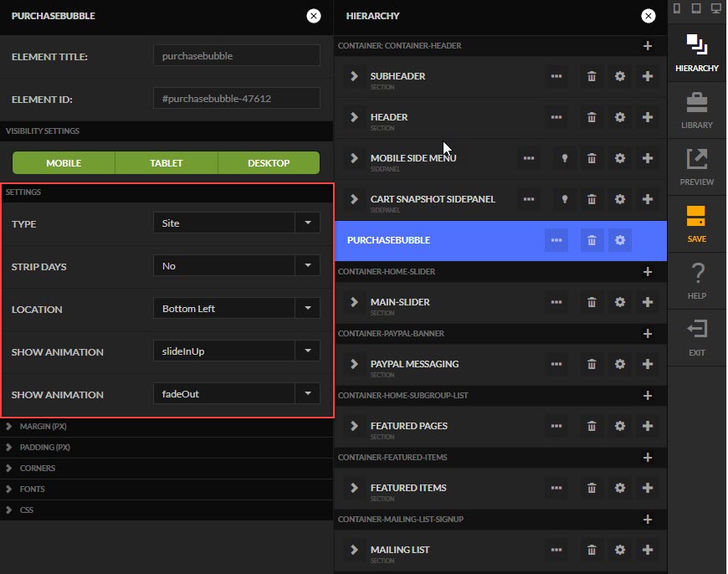Add section to Container-Home-Subgroup-List

pyautogui.click(x=647, y=396)
